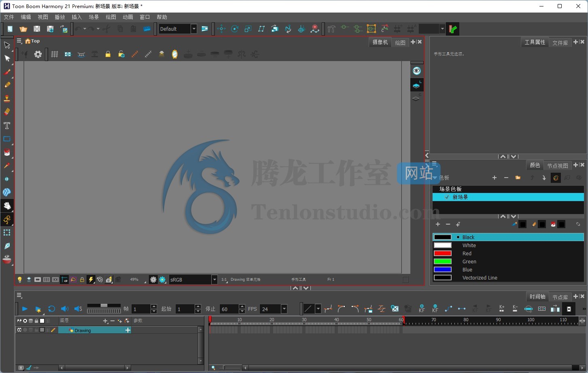Image resolution: width=588 pixels, height=373 pixels.
Task: Select the Pencil tool
Action: (x=7, y=85)
